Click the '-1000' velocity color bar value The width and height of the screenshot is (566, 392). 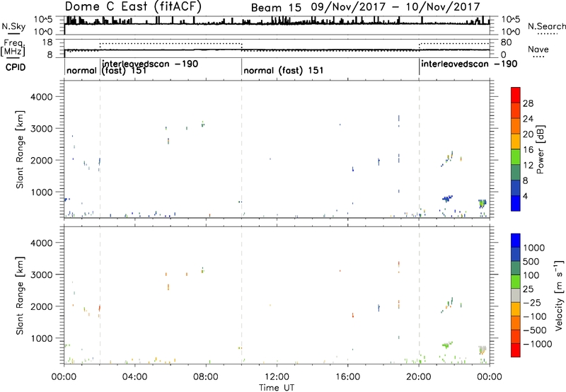click(537, 344)
